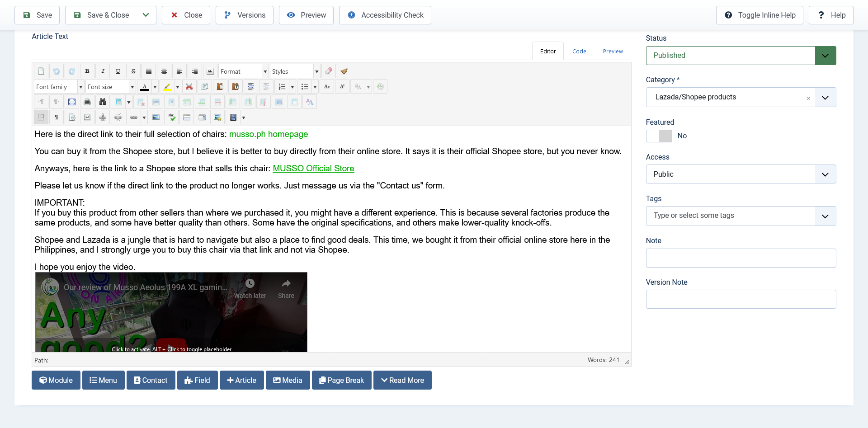Paste from the clipboard icon
Image resolution: width=868 pixels, height=428 pixels.
point(220,87)
